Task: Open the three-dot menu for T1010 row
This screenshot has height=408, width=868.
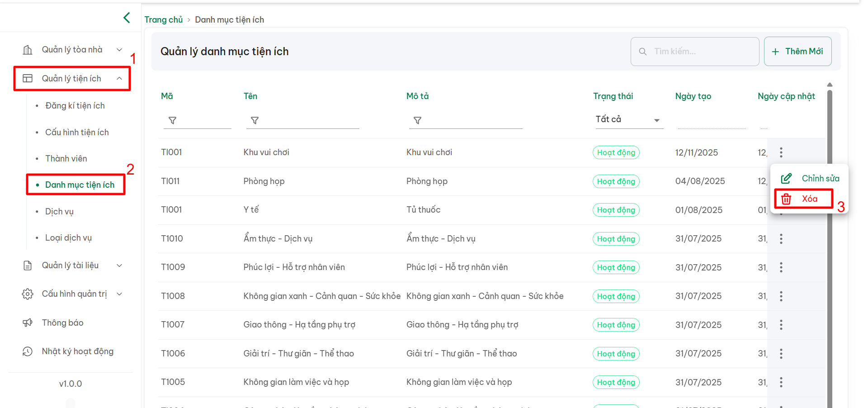Action: coord(781,239)
